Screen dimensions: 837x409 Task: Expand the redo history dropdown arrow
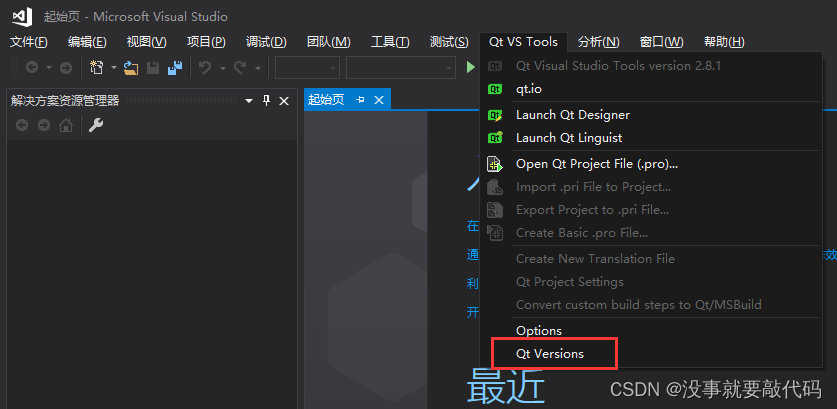point(257,68)
